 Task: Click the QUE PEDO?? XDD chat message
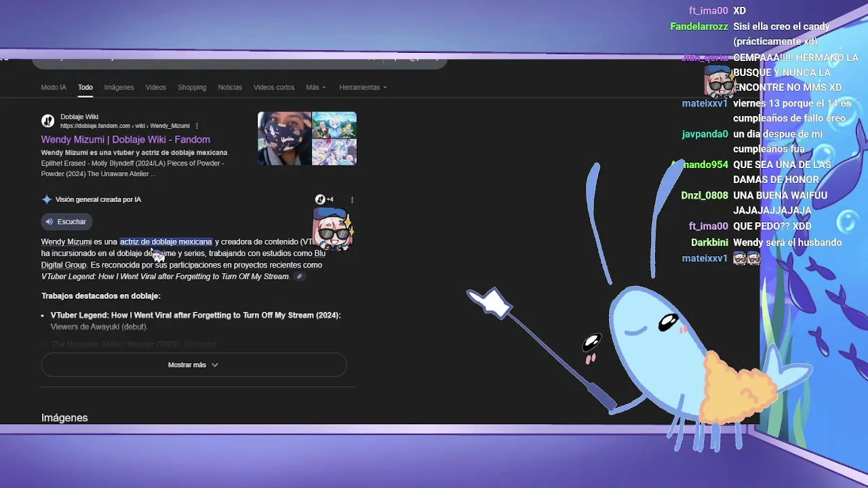(772, 226)
